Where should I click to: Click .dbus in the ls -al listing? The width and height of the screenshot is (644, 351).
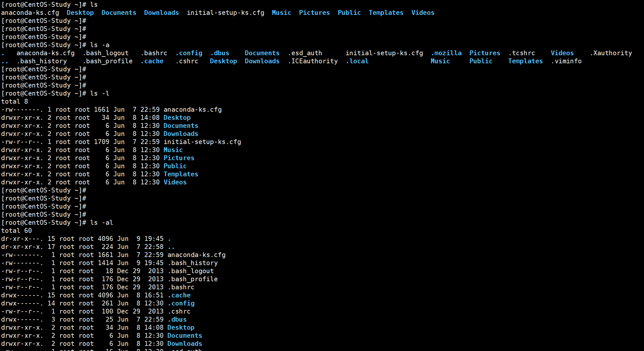(x=177, y=319)
